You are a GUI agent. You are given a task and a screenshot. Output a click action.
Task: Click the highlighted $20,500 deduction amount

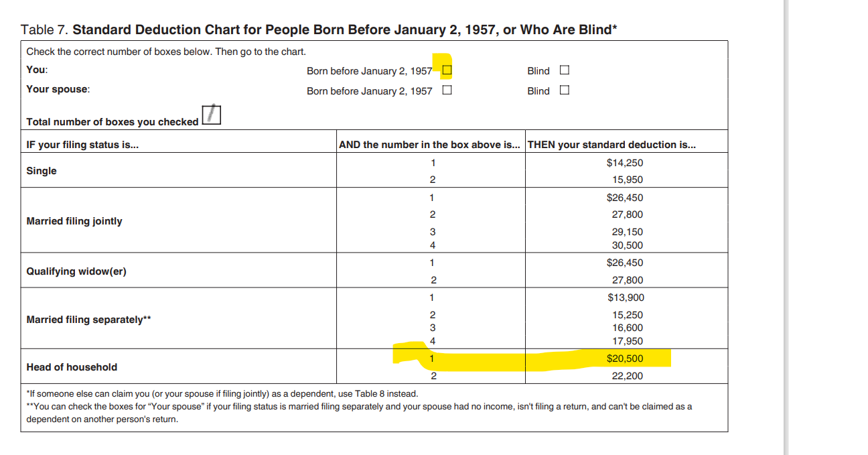[624, 359]
